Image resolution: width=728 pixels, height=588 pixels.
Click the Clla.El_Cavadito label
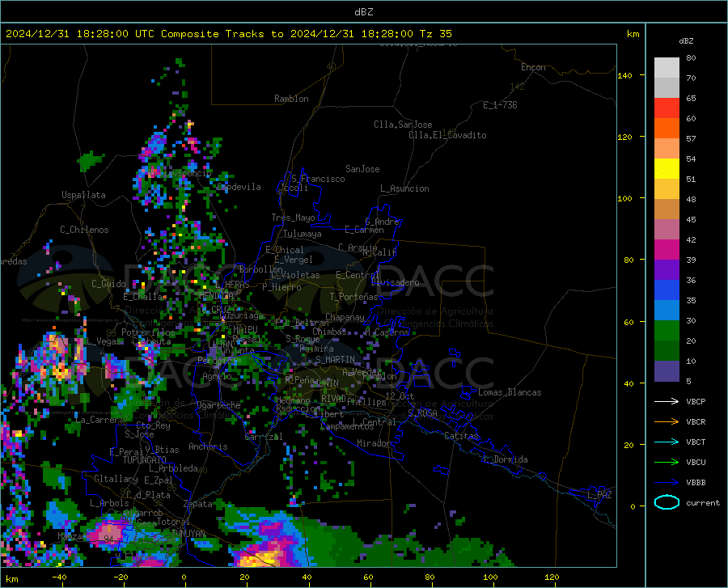point(447,135)
